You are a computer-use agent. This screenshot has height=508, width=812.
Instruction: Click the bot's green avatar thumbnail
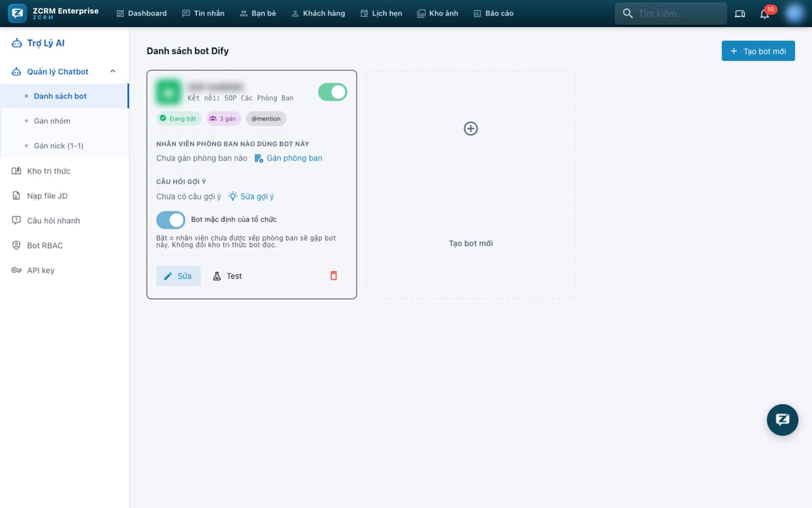coord(168,92)
